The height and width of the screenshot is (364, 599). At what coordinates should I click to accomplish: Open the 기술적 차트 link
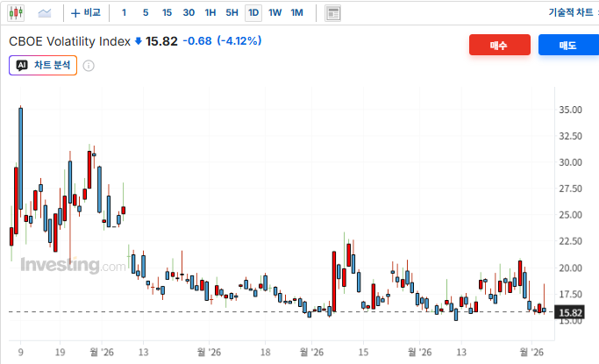[570, 12]
